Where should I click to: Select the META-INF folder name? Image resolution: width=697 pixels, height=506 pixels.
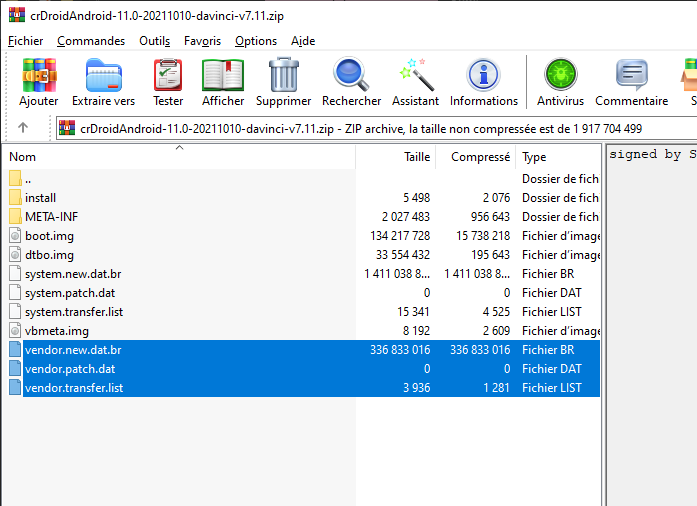tap(52, 217)
